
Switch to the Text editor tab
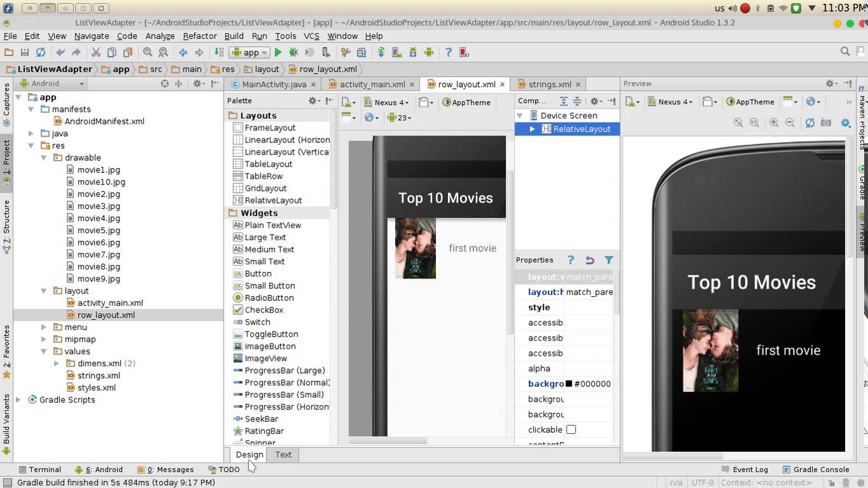pos(283,454)
